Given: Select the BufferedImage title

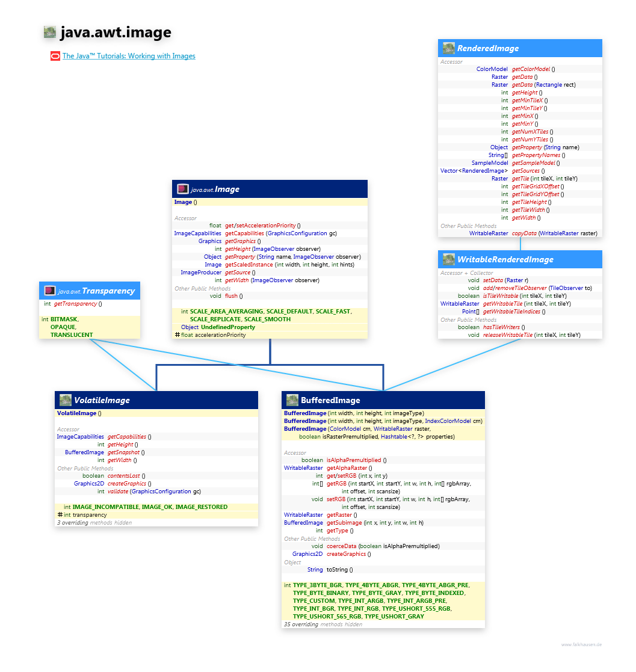Looking at the screenshot, I should (330, 400).
